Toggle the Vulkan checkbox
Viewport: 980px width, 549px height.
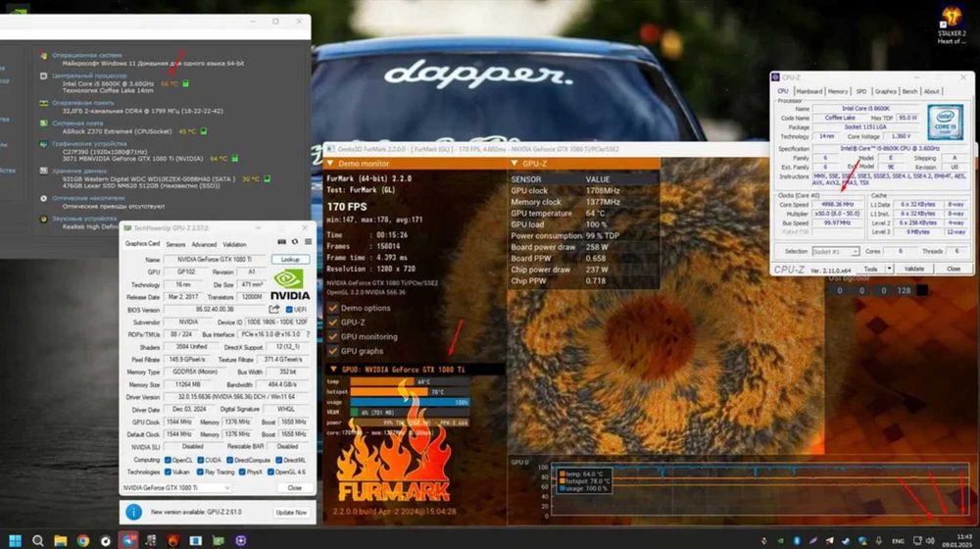[x=168, y=473]
